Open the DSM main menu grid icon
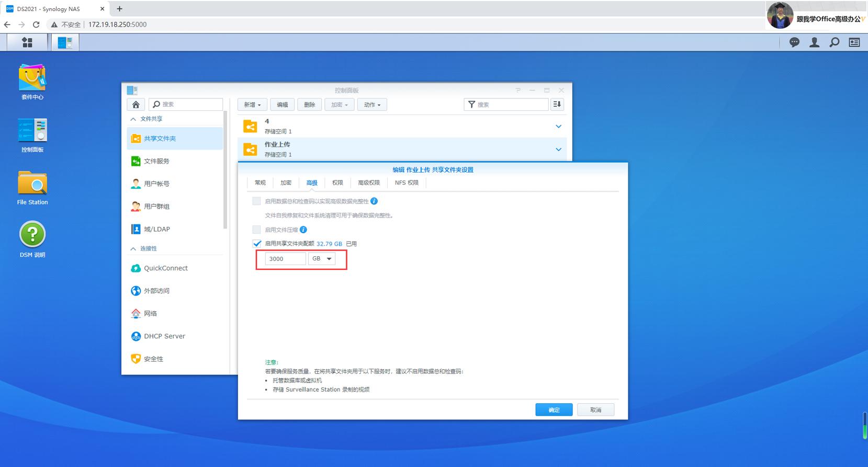The height and width of the screenshot is (467, 868). (x=27, y=42)
